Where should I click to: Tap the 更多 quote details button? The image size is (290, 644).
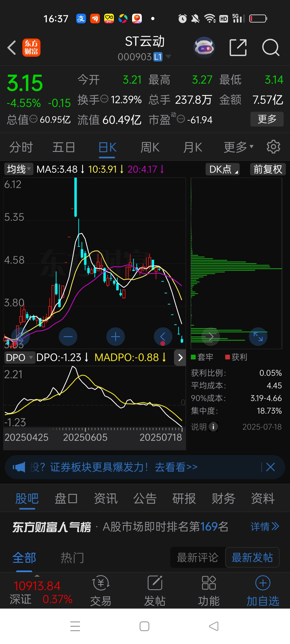tap(267, 119)
